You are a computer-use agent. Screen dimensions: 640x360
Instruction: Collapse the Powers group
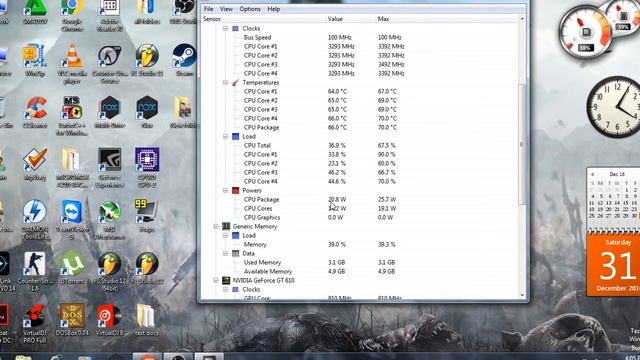(225, 190)
